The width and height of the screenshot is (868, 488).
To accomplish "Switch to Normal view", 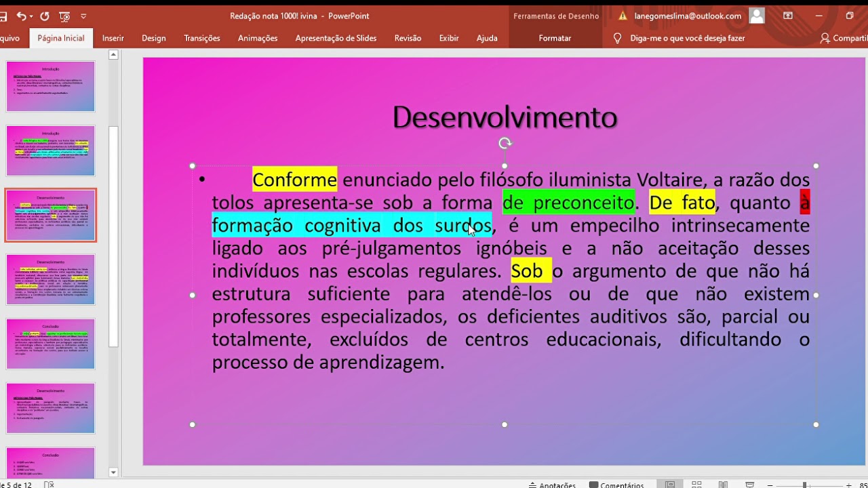I will point(670,485).
